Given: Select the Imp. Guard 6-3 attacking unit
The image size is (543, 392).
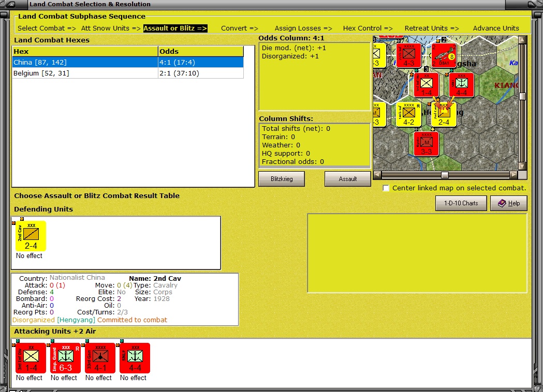Looking at the screenshot, I should [65, 358].
